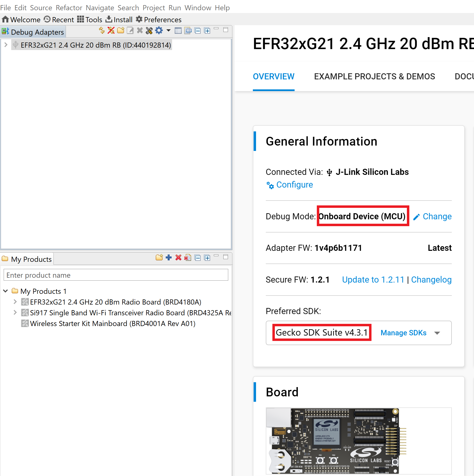Click the Manage SDKs link
The image size is (474, 476).
click(x=403, y=333)
